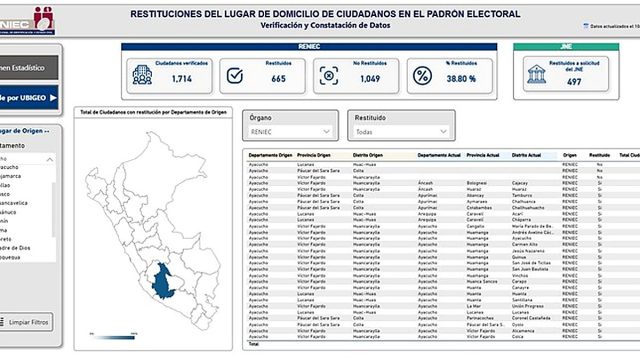Click the Canayre district cell
640x360 pixels.
click(520, 288)
